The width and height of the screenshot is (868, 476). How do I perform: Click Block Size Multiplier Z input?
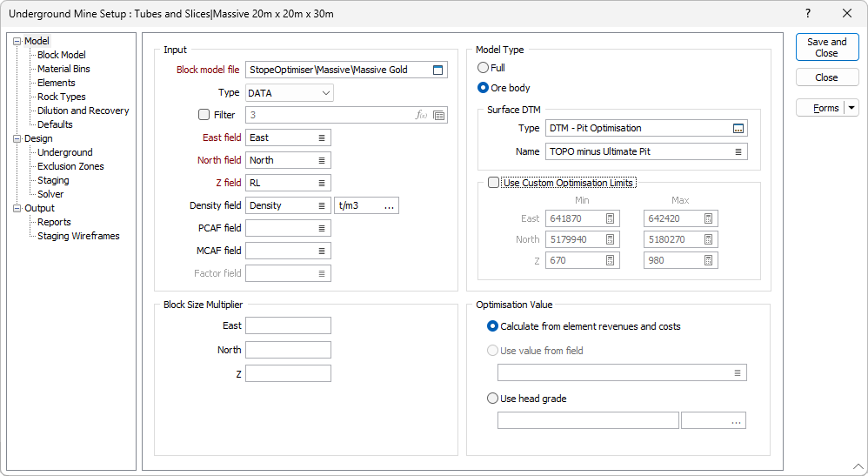point(289,373)
